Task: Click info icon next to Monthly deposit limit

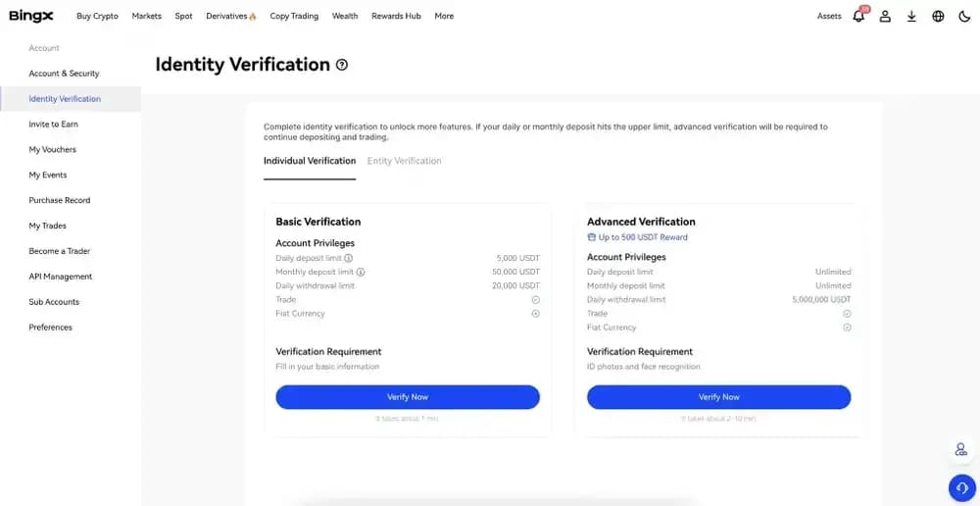Action: coord(361,272)
